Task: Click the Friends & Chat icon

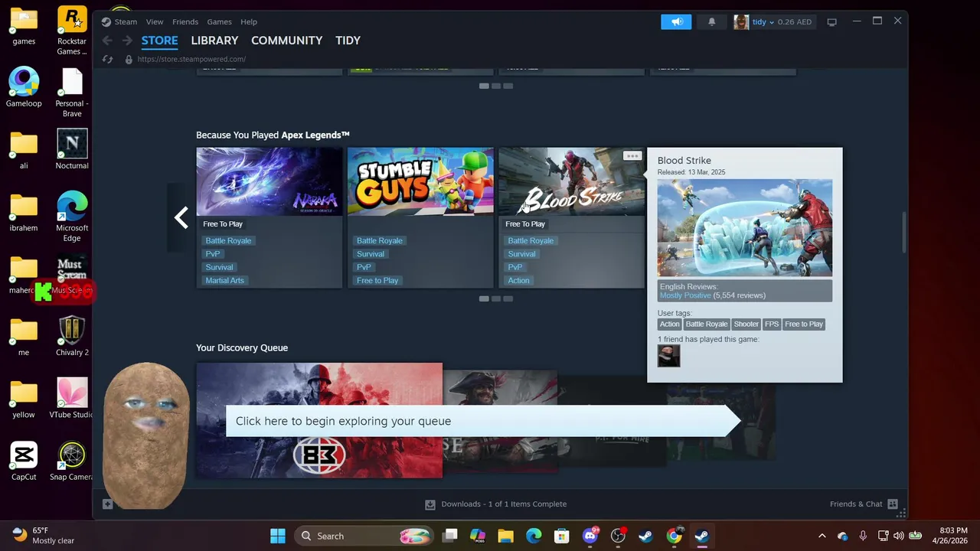Action: tap(892, 504)
